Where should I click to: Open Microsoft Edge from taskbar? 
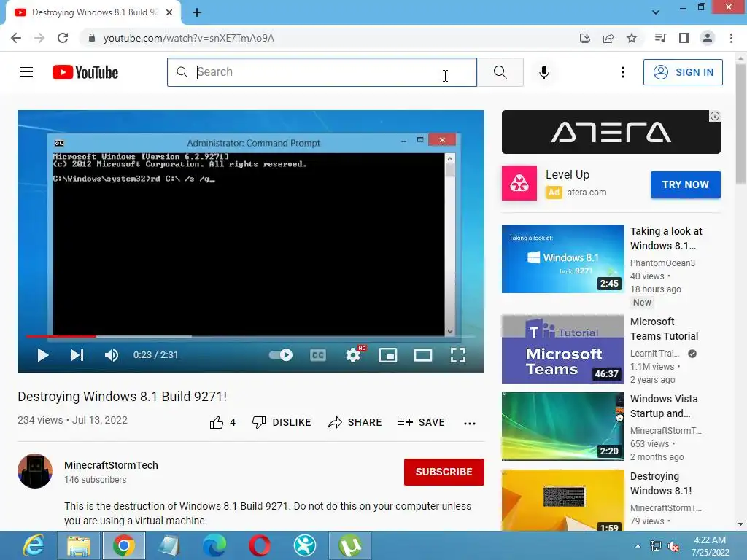click(x=214, y=545)
